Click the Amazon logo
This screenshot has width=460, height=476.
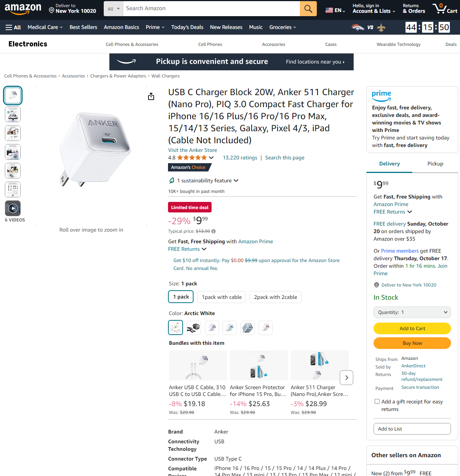(23, 9)
